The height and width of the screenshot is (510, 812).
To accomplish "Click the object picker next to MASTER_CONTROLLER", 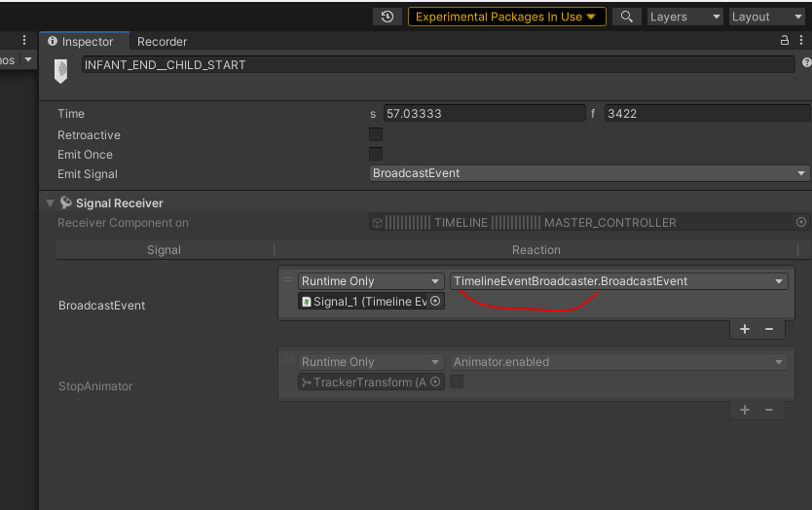I will [801, 223].
